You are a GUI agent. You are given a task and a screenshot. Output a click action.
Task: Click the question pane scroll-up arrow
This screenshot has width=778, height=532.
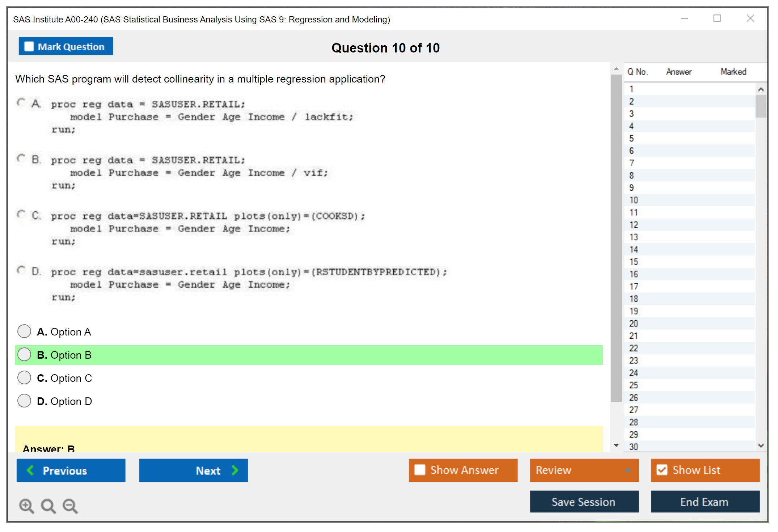tap(616, 69)
